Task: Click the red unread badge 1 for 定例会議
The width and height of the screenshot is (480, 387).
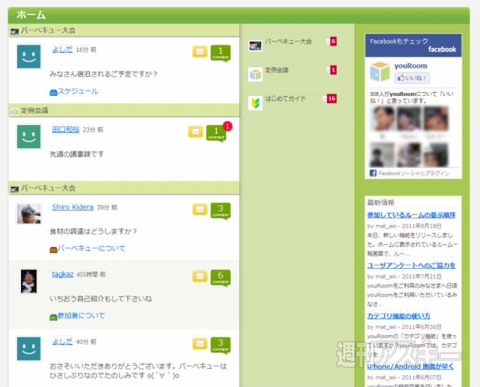Action: 333,70
